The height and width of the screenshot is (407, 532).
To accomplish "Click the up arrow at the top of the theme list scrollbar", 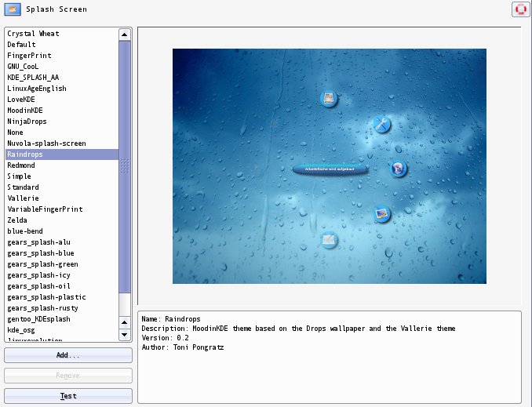I will (125, 35).
